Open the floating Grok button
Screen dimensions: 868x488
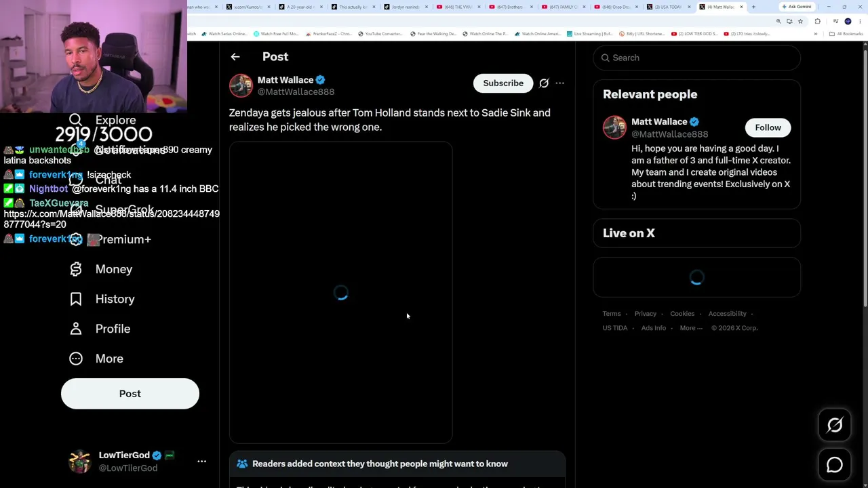click(x=835, y=425)
